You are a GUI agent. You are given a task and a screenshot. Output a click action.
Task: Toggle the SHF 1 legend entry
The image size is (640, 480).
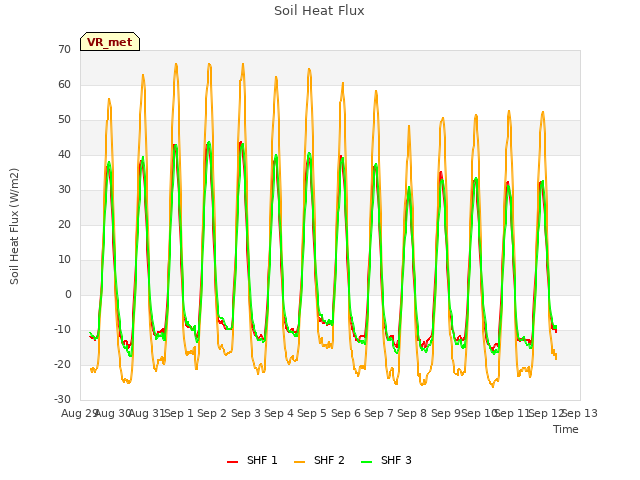(x=252, y=460)
